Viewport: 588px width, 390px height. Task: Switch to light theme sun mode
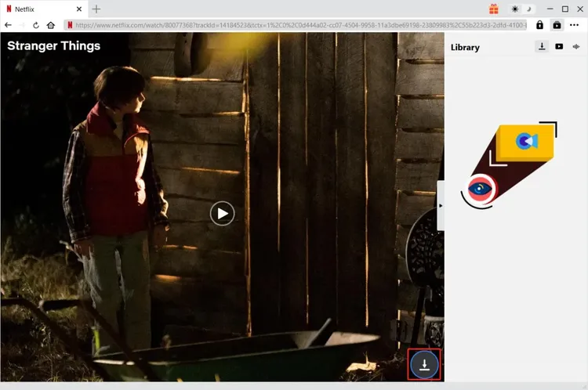[x=515, y=9]
